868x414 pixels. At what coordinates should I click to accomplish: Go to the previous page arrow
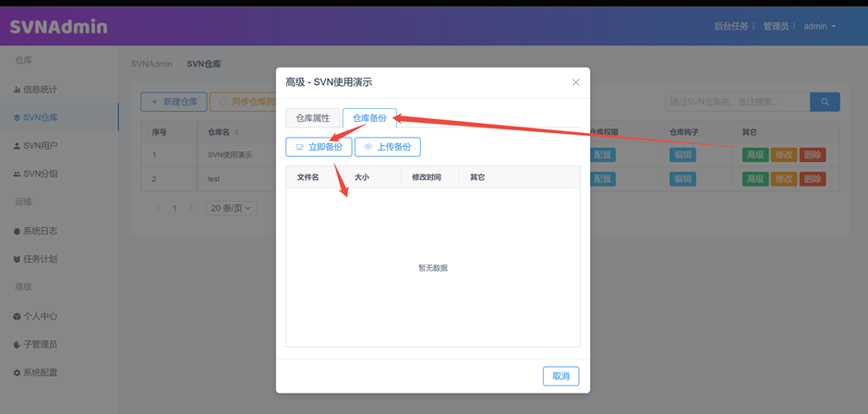point(158,208)
